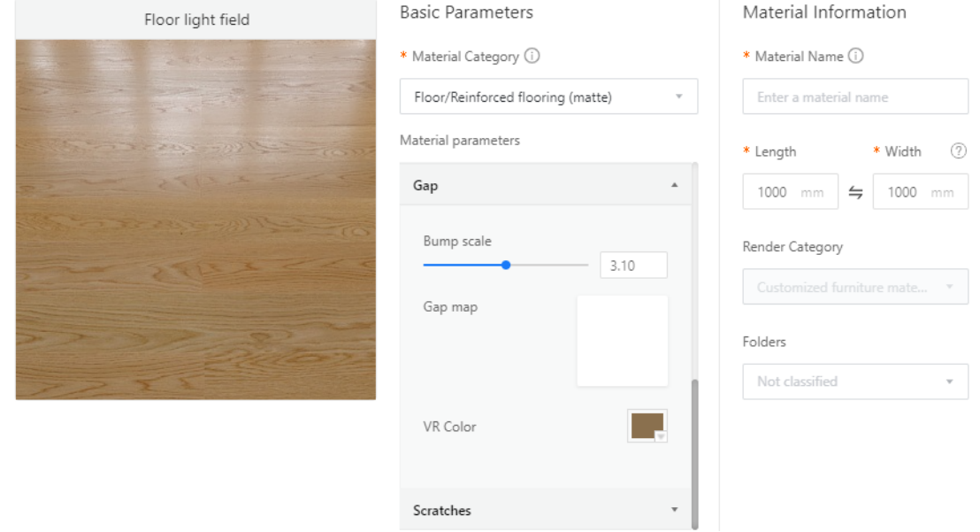Screen dimensions: 980x532
Task: Click the Material Name info icon
Action: [855, 56]
